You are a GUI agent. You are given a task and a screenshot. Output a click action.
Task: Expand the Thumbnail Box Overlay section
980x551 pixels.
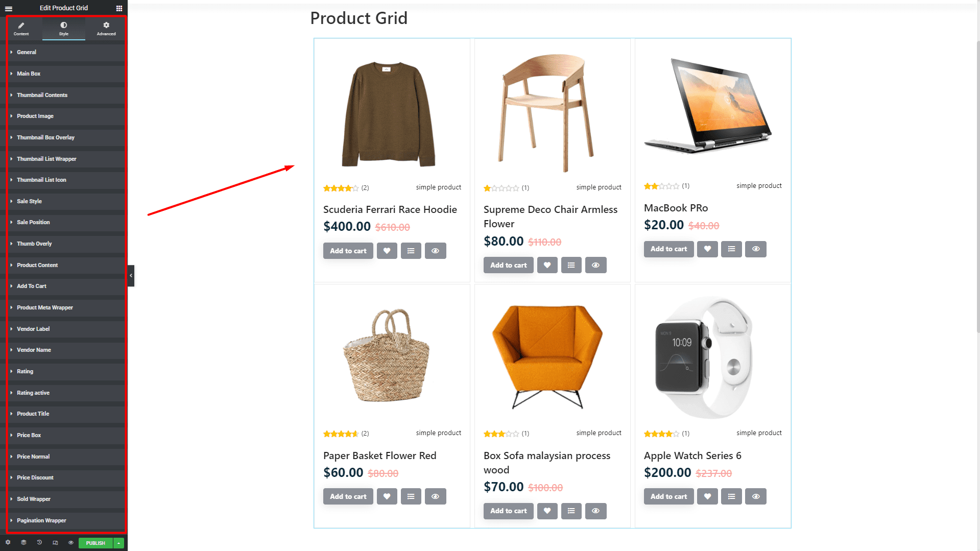[x=45, y=137]
